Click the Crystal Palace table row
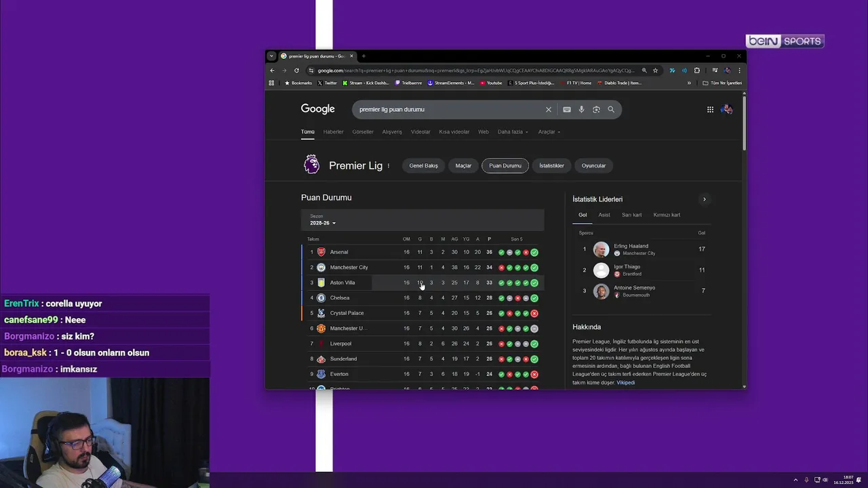The height and width of the screenshot is (488, 868). [422, 313]
